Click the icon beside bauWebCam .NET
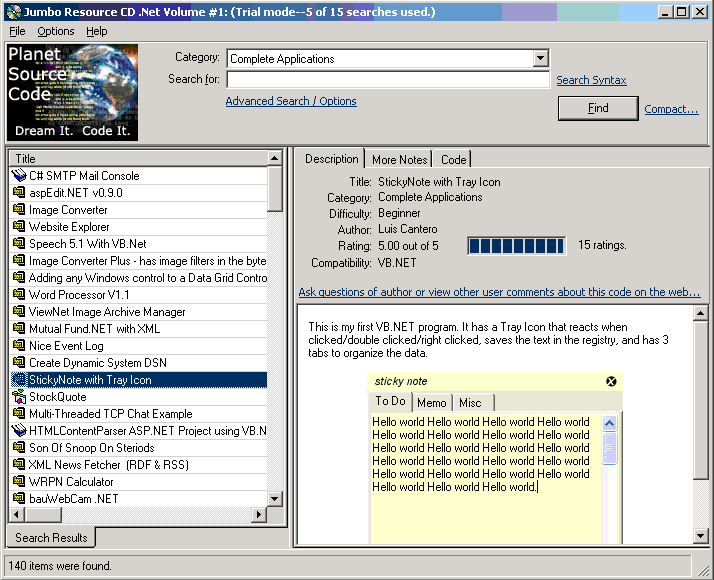The image size is (714, 580). tap(19, 498)
